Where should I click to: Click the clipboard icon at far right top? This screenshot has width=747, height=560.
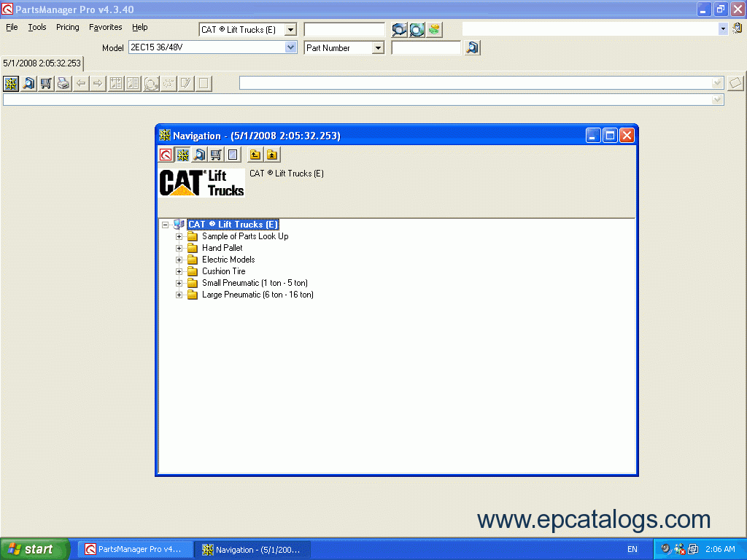[x=738, y=28]
